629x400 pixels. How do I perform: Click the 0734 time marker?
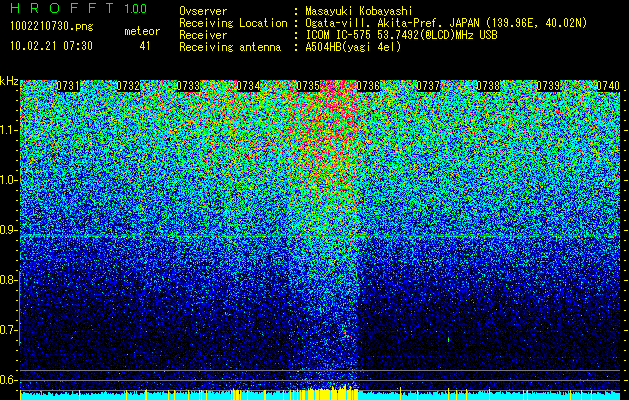click(x=248, y=86)
